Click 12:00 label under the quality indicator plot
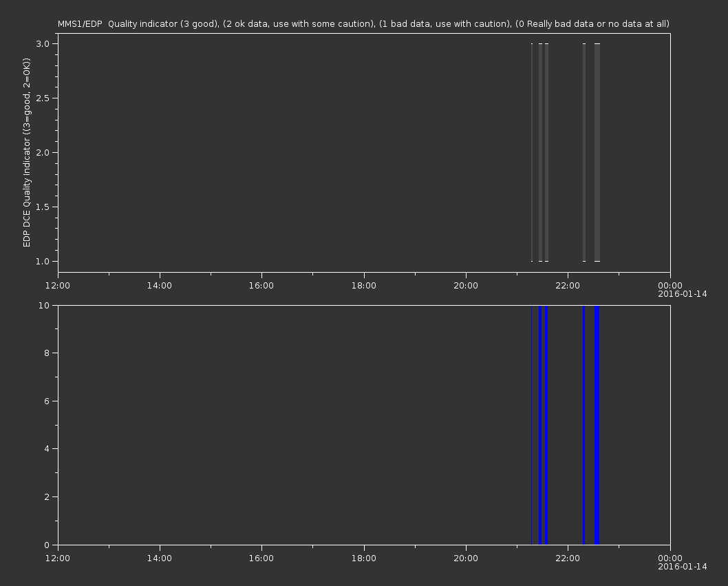The height and width of the screenshot is (586, 728). [58, 285]
